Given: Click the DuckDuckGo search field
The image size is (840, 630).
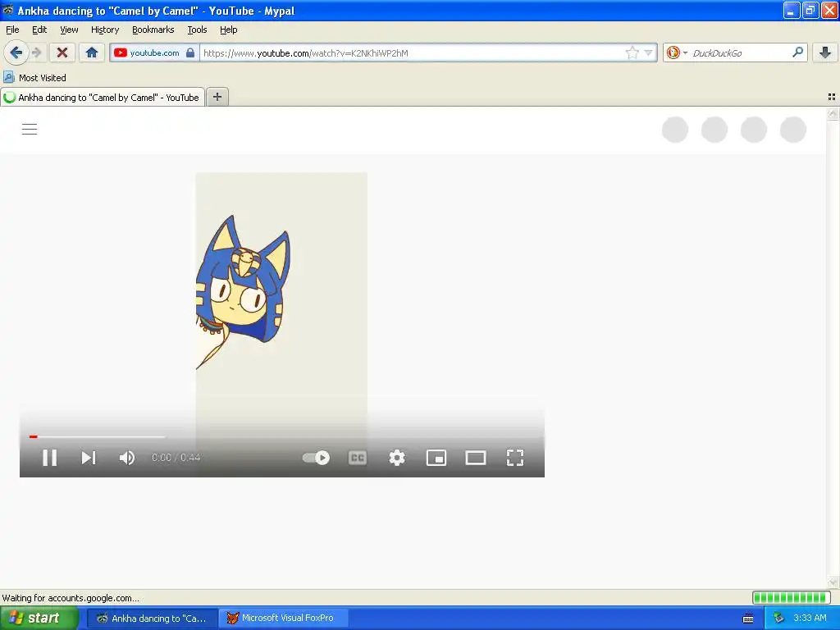Looking at the screenshot, I should (x=741, y=53).
